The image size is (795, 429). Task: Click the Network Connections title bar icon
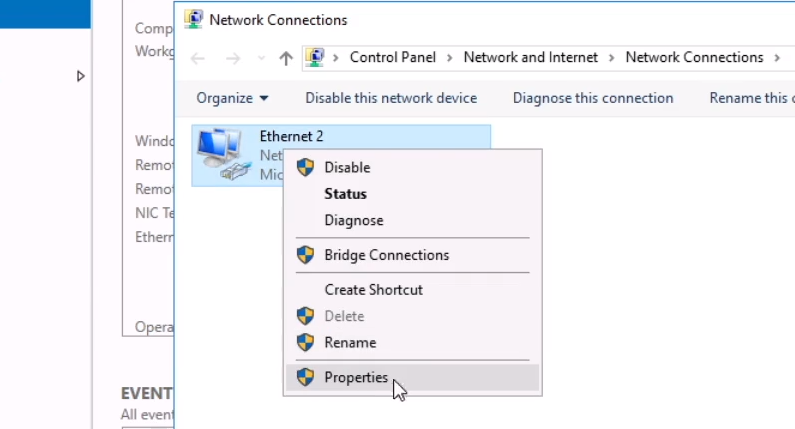point(194,19)
